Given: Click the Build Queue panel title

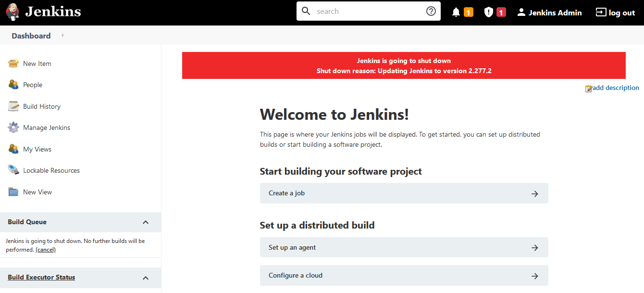Looking at the screenshot, I should (x=27, y=222).
